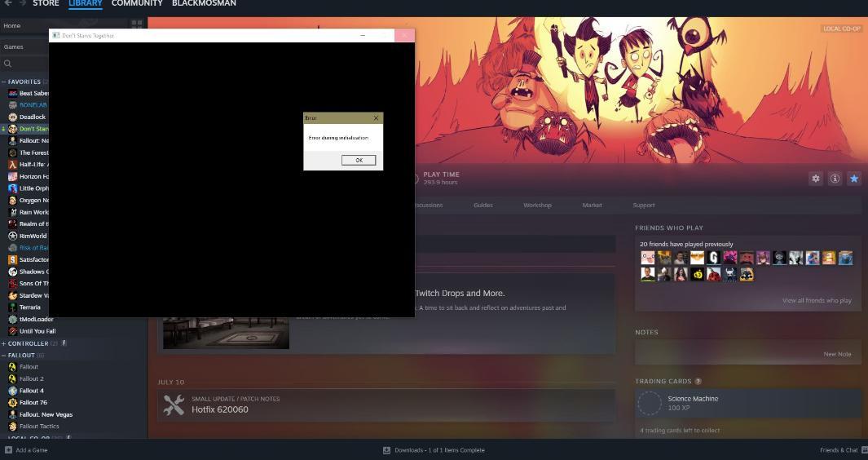
Task: Click the Add a Game plus icon
Action: [8, 450]
